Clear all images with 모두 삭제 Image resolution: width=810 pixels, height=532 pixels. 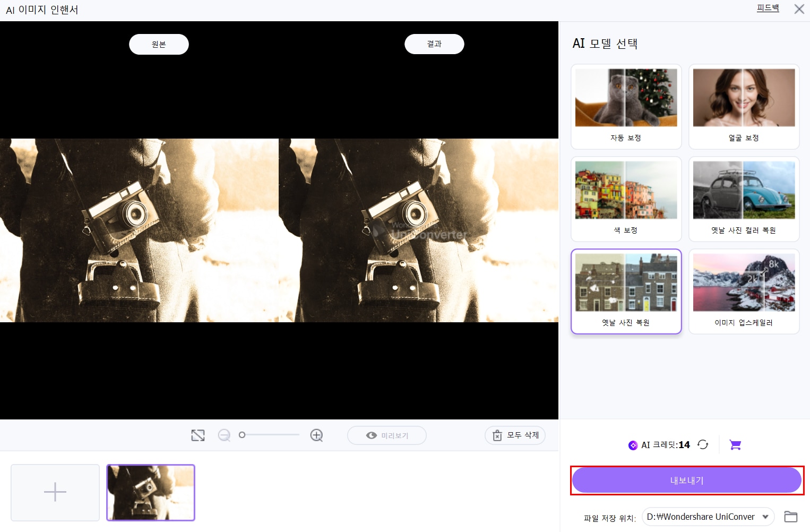click(x=514, y=435)
